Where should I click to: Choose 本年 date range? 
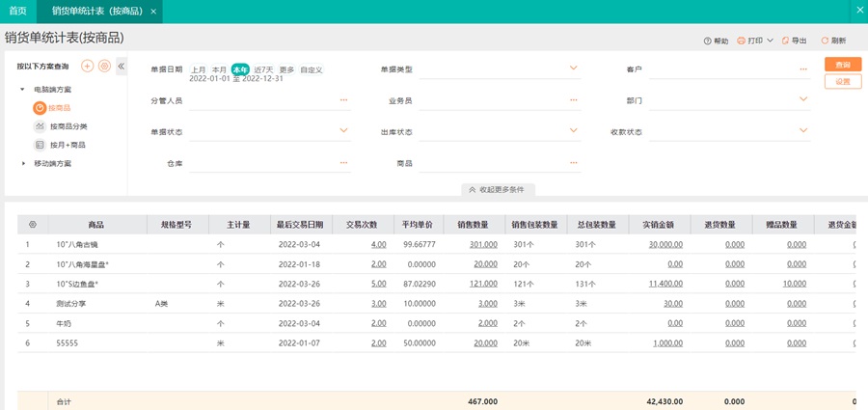click(241, 69)
